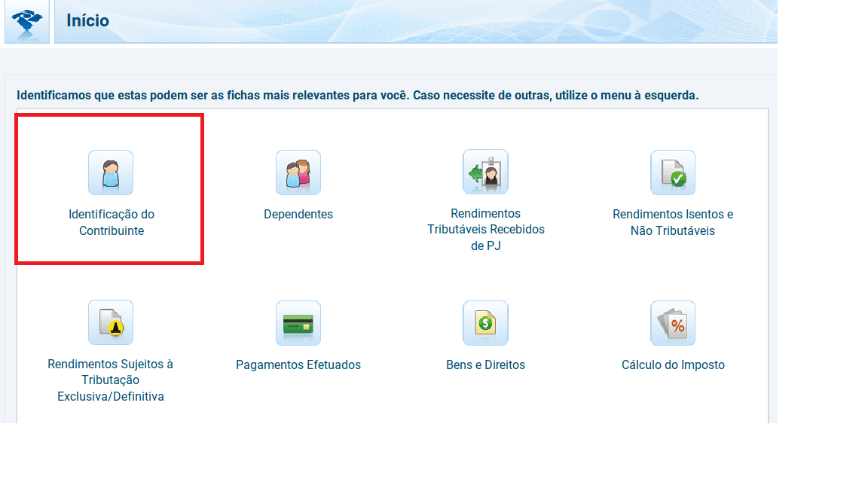Click the Dependentes two-people icon

pyautogui.click(x=298, y=172)
